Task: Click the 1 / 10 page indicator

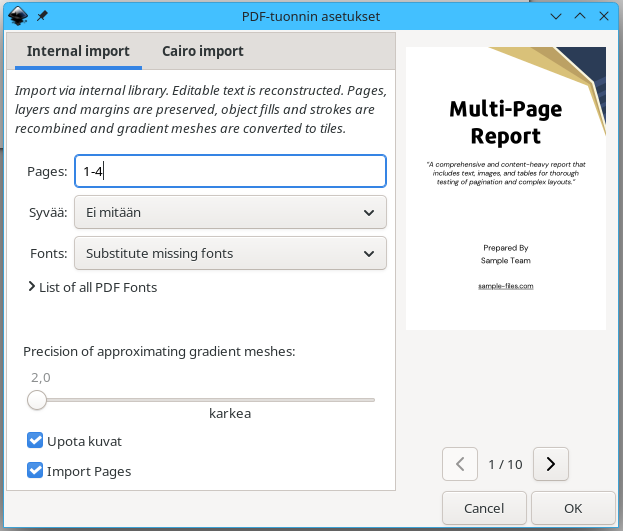Action: (x=505, y=464)
